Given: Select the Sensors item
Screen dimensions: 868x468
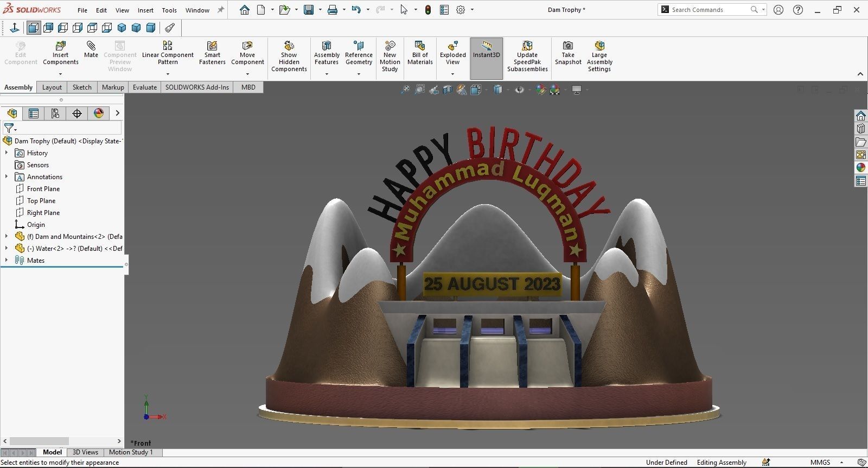Looking at the screenshot, I should 38,165.
